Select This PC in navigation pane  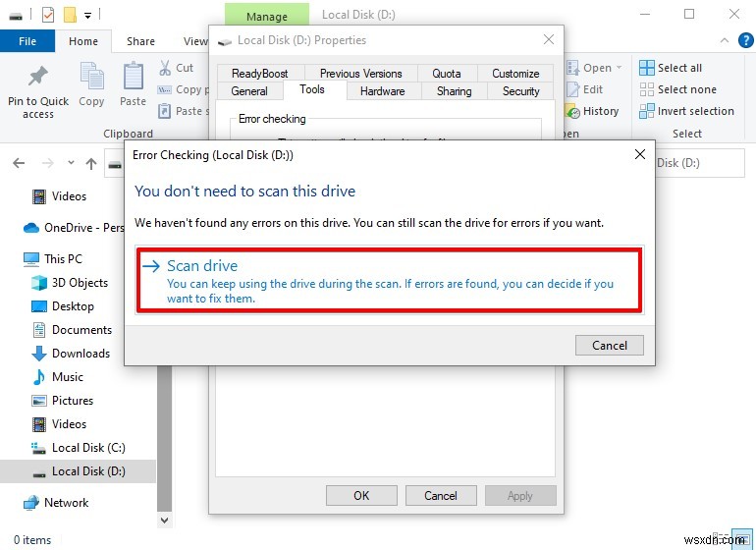point(53,258)
